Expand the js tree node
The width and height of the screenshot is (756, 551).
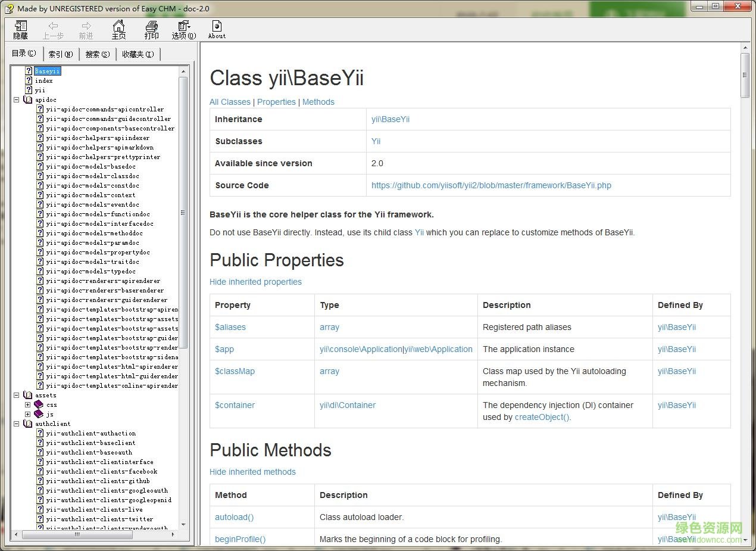tap(27, 414)
